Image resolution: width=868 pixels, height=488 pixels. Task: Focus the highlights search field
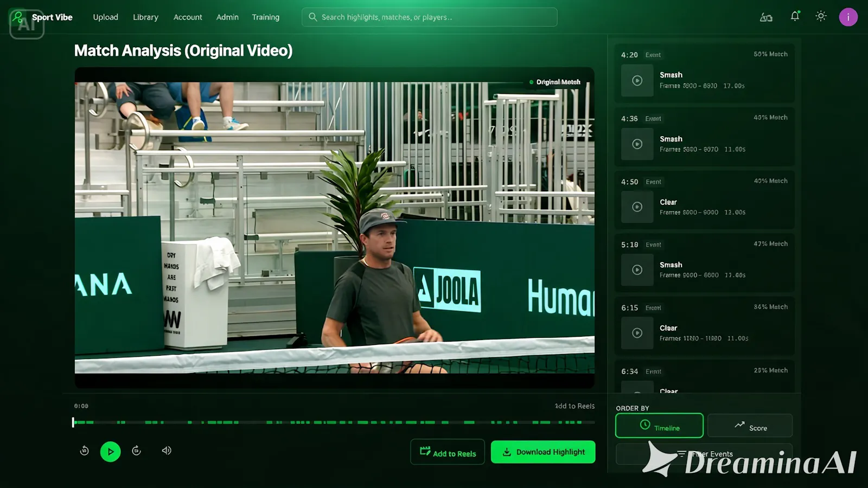tap(429, 17)
